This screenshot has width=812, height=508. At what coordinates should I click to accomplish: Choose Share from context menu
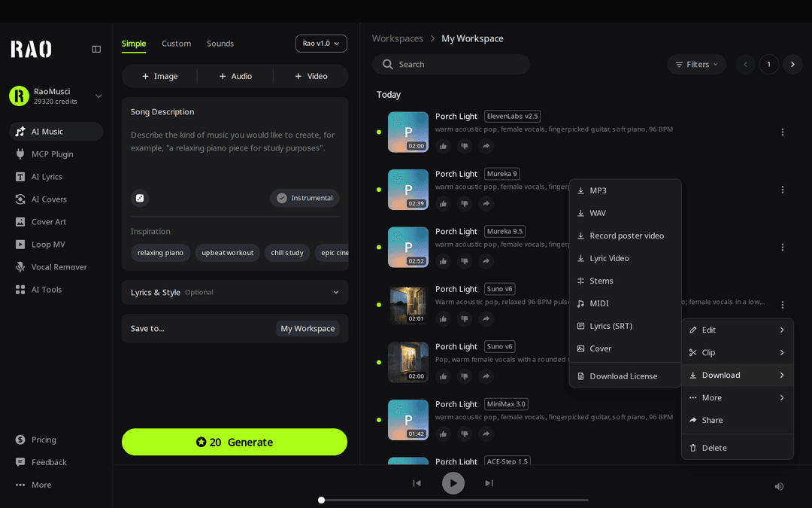738,421
